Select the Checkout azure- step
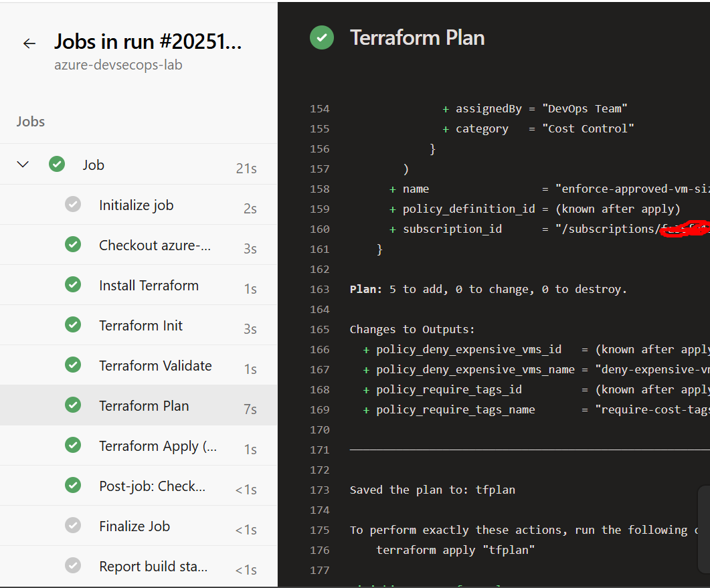Image resolution: width=710 pixels, height=588 pixels. coord(155,246)
